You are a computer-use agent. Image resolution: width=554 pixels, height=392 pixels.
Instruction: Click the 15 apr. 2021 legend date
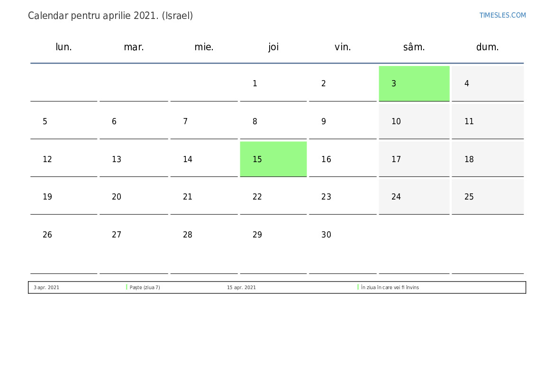241,287
